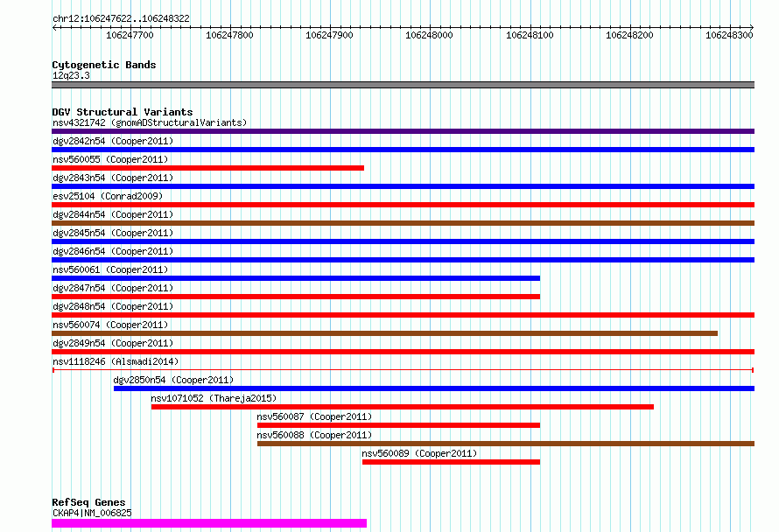Click the DGV Structural Variants track title

pos(123,112)
